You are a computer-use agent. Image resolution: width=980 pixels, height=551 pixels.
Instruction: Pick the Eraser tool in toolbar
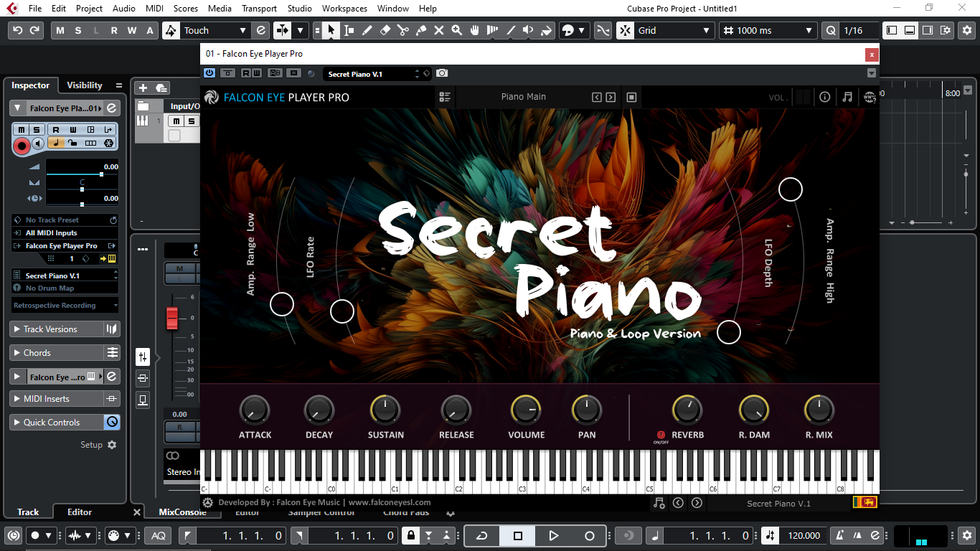click(385, 31)
